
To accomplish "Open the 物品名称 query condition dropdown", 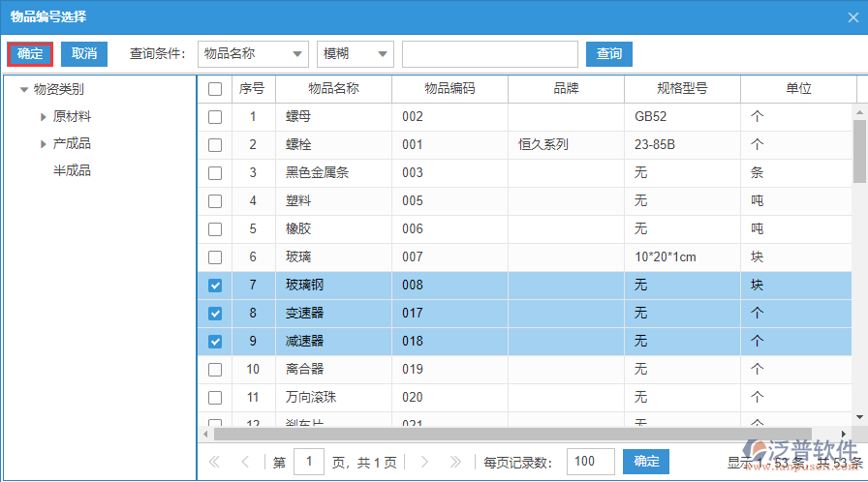I will click(253, 54).
